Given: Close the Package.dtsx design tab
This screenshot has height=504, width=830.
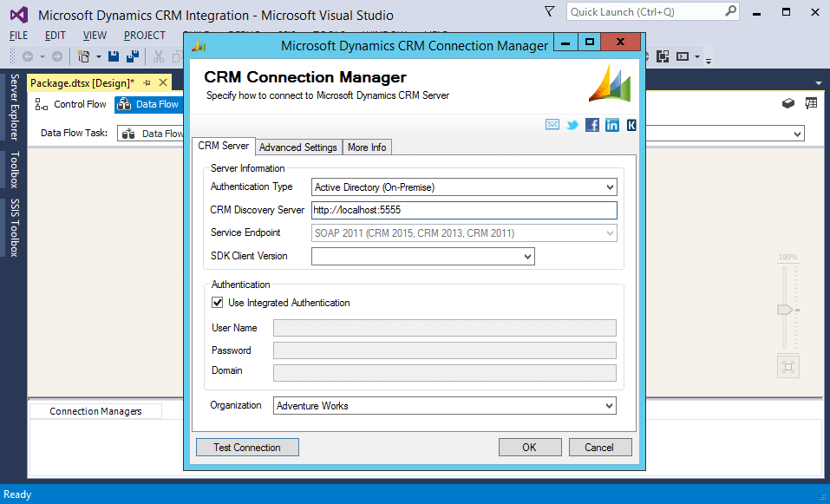Looking at the screenshot, I should pyautogui.click(x=163, y=82).
